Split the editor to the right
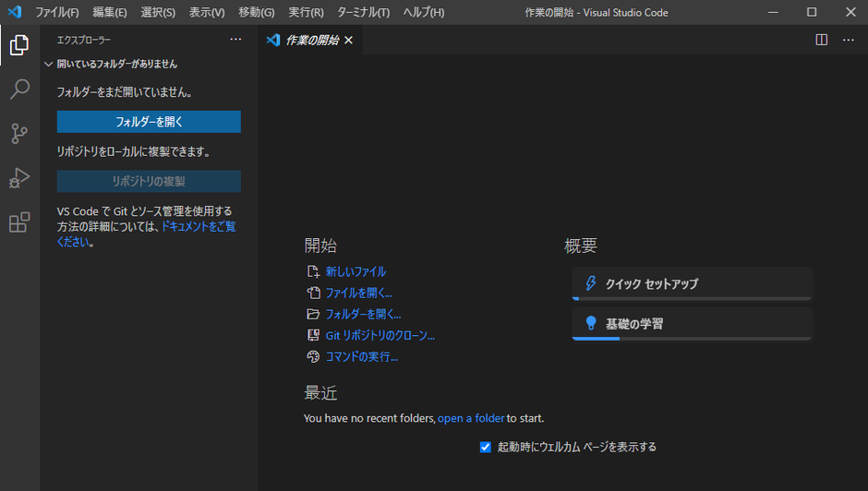 coord(822,40)
